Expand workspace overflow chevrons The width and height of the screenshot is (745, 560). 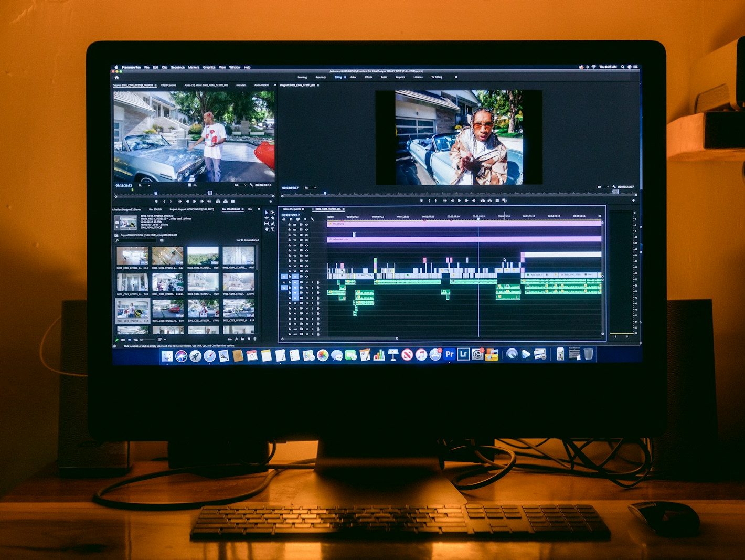(456, 77)
